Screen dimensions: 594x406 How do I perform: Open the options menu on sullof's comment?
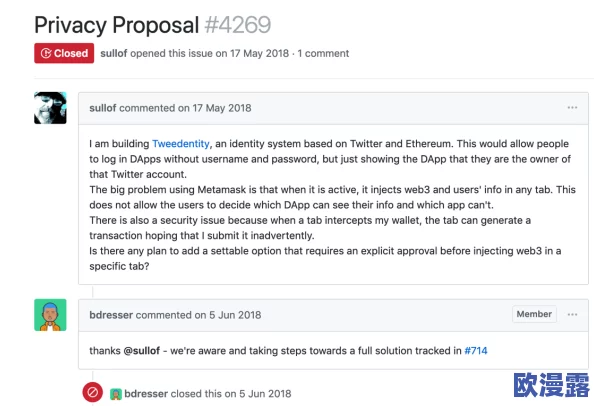tap(572, 108)
